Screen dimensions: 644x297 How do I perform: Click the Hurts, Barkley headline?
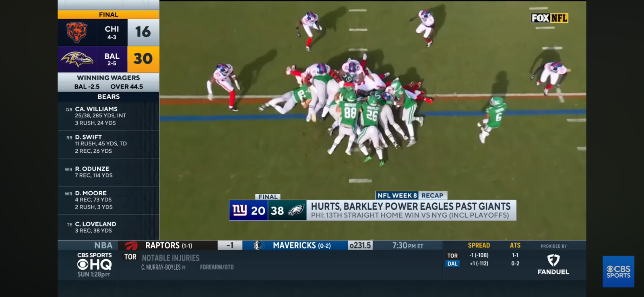pyautogui.click(x=411, y=206)
